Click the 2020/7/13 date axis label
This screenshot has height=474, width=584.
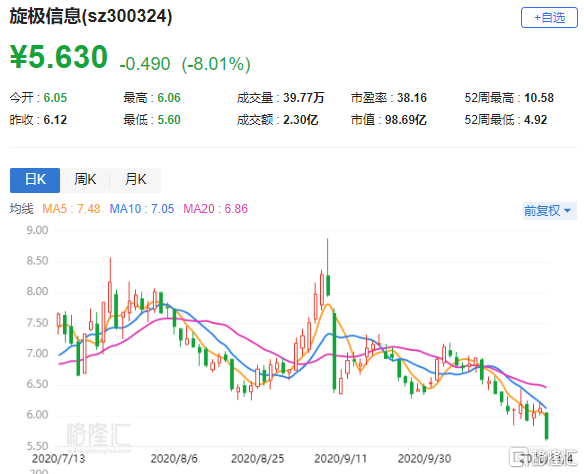[x=58, y=458]
